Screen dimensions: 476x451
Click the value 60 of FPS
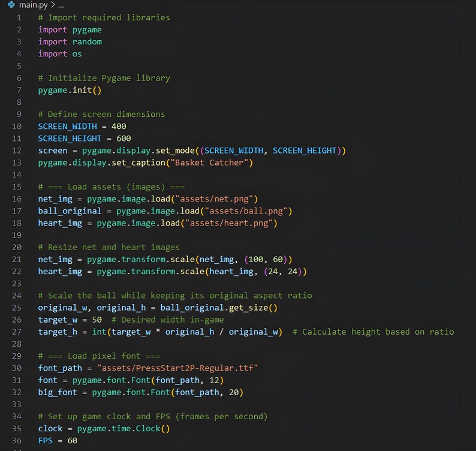pos(73,440)
